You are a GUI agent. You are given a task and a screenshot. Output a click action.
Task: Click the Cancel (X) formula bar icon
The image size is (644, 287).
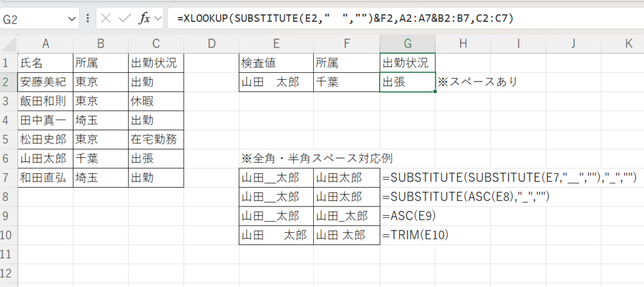(x=106, y=18)
